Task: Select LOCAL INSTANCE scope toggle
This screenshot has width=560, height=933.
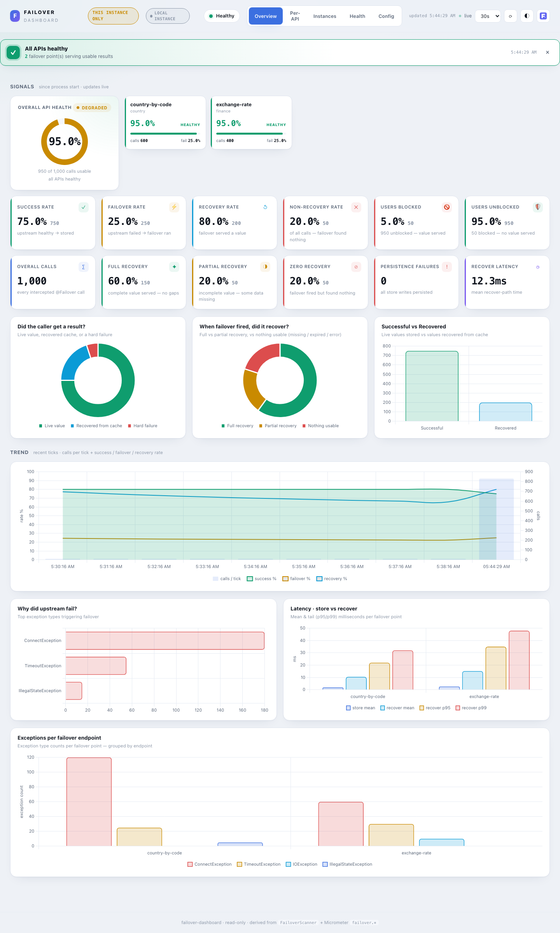Action: tap(168, 16)
